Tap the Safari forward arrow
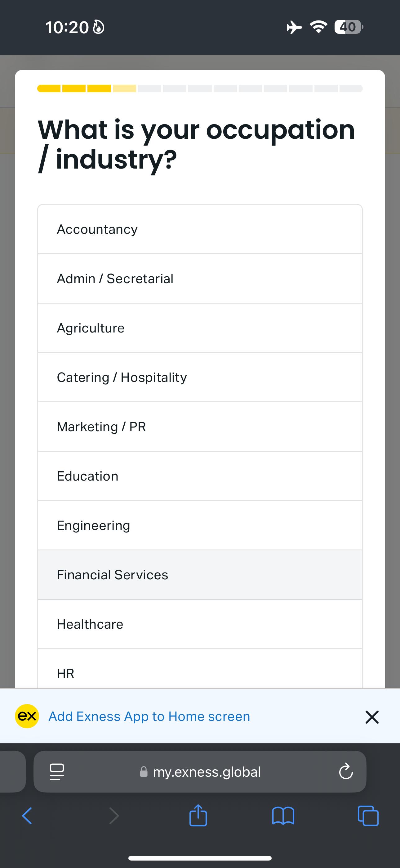The height and width of the screenshot is (868, 400). point(114,816)
